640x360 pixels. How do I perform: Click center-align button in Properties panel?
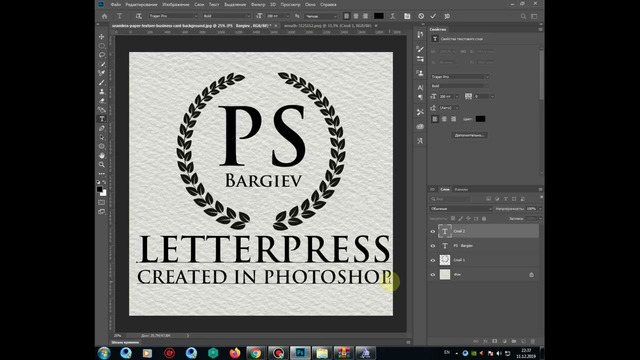444,119
